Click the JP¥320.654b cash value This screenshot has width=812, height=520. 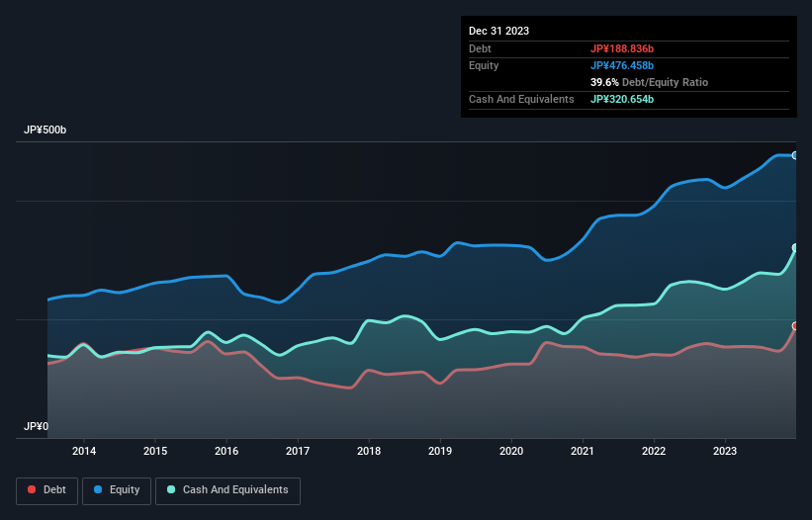[x=622, y=99]
